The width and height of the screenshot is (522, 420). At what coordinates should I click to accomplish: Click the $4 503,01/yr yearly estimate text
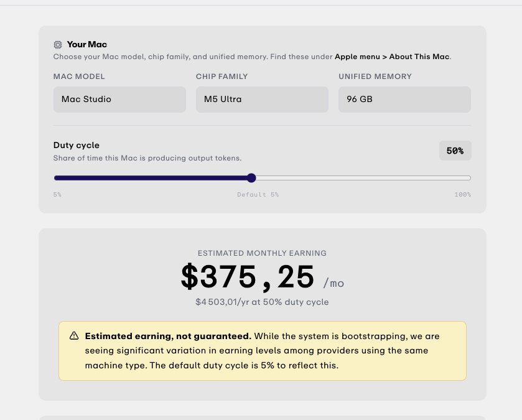point(262,302)
